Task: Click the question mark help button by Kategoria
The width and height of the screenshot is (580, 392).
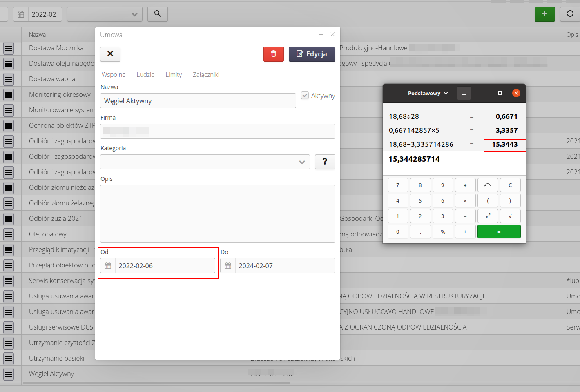Action: pos(325,162)
